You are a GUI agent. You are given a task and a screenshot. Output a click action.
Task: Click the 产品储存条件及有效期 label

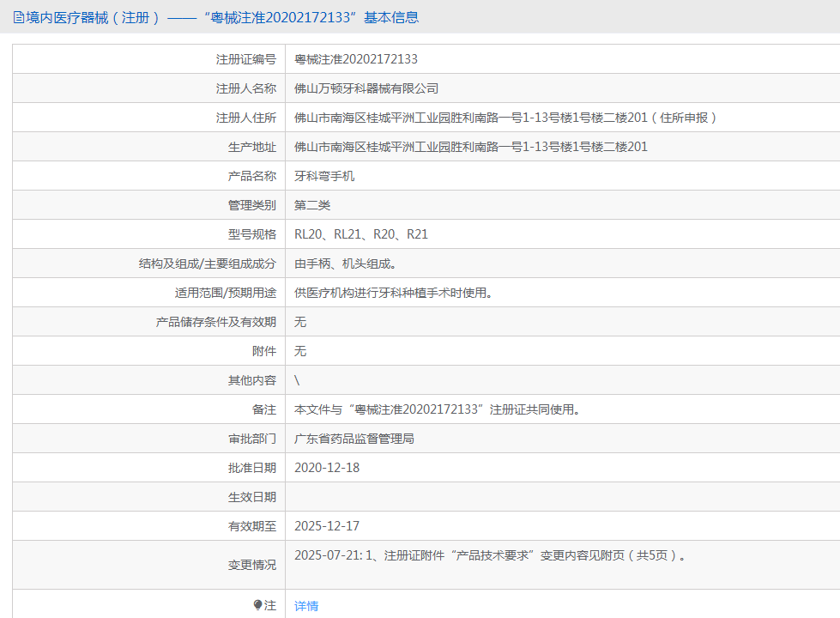coord(216,322)
